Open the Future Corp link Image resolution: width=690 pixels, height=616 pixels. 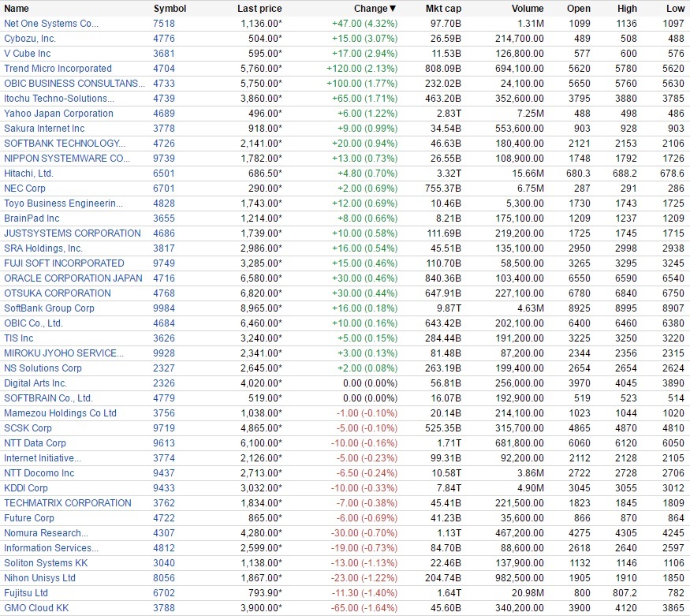[29, 517]
